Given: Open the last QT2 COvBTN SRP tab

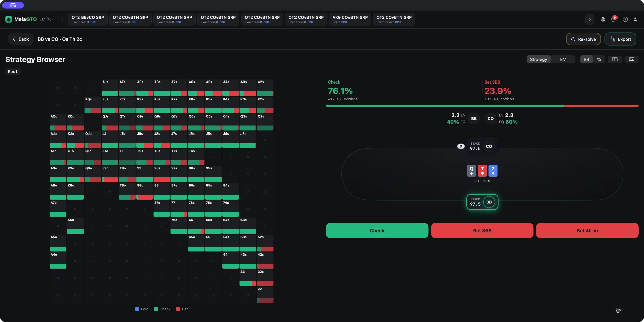Looking at the screenshot, I should pos(394,19).
